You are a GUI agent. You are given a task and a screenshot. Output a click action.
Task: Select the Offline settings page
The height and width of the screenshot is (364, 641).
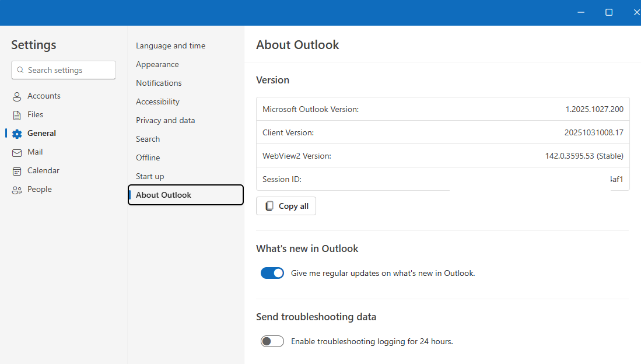(x=148, y=158)
